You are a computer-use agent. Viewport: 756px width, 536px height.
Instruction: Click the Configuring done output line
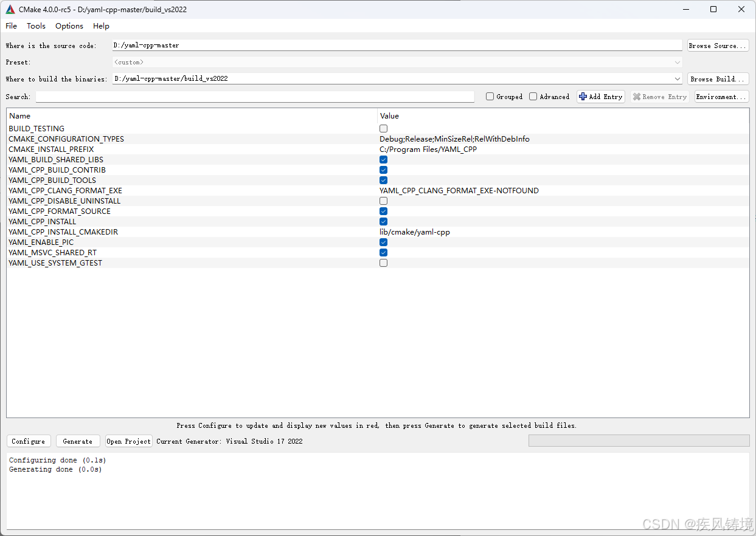coord(58,461)
